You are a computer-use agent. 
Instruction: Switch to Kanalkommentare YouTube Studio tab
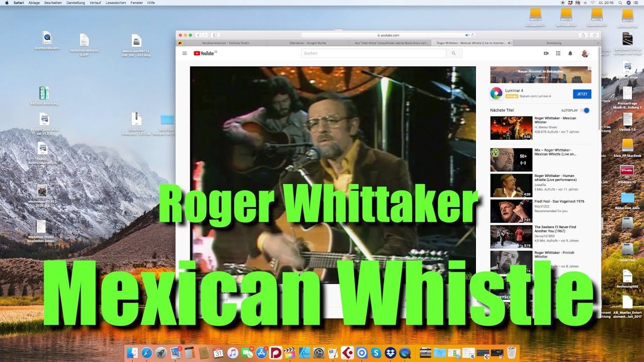point(225,43)
